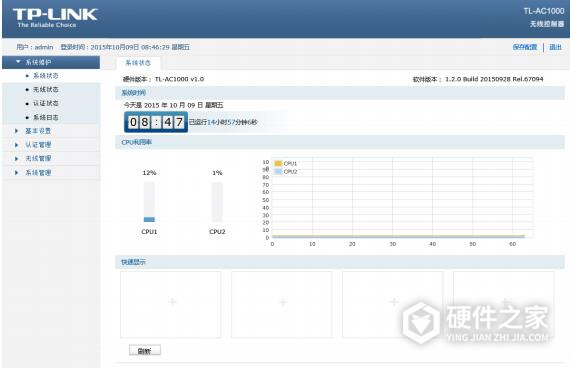Viewport: 570px width, 371px height.
Task: Select the 无线管理 menu item
Action: click(38, 158)
